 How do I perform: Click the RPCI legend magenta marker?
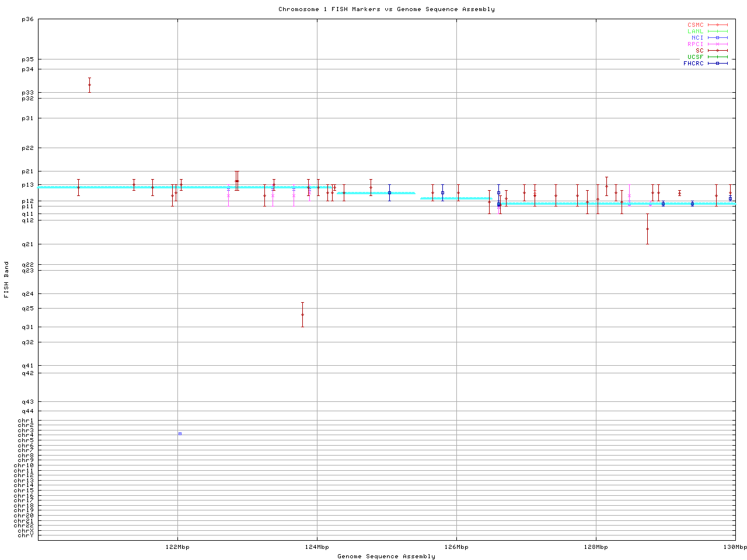click(x=717, y=44)
